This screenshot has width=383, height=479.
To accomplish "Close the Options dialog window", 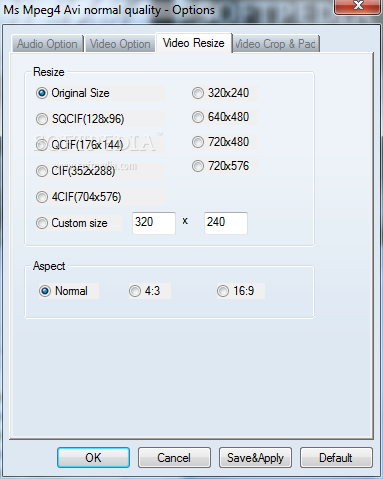I will pyautogui.click(x=358, y=6).
